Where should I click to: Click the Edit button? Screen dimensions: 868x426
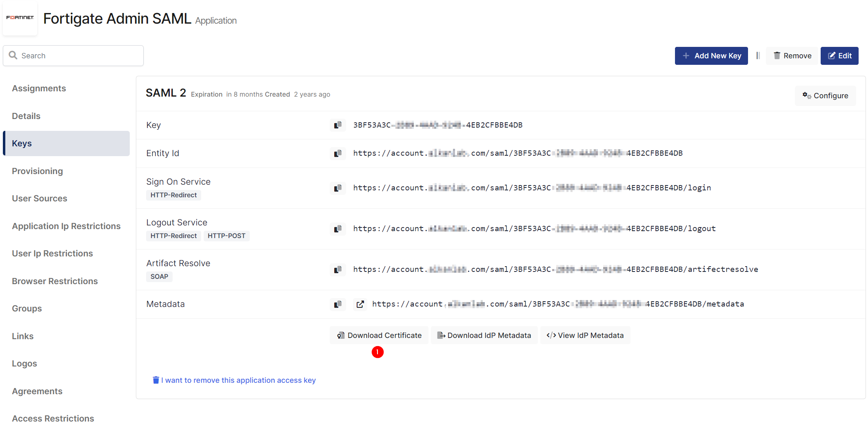[x=839, y=56]
